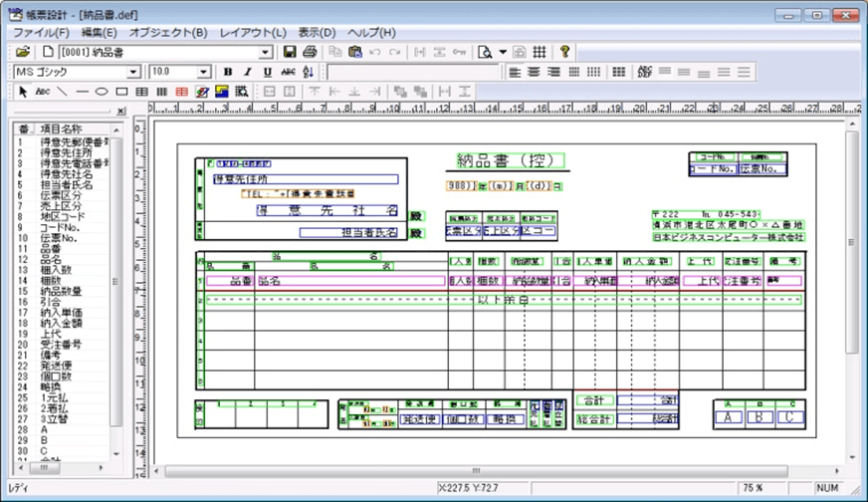Open the 10.0 font size dropdown
The height and width of the screenshot is (502, 868).
204,72
